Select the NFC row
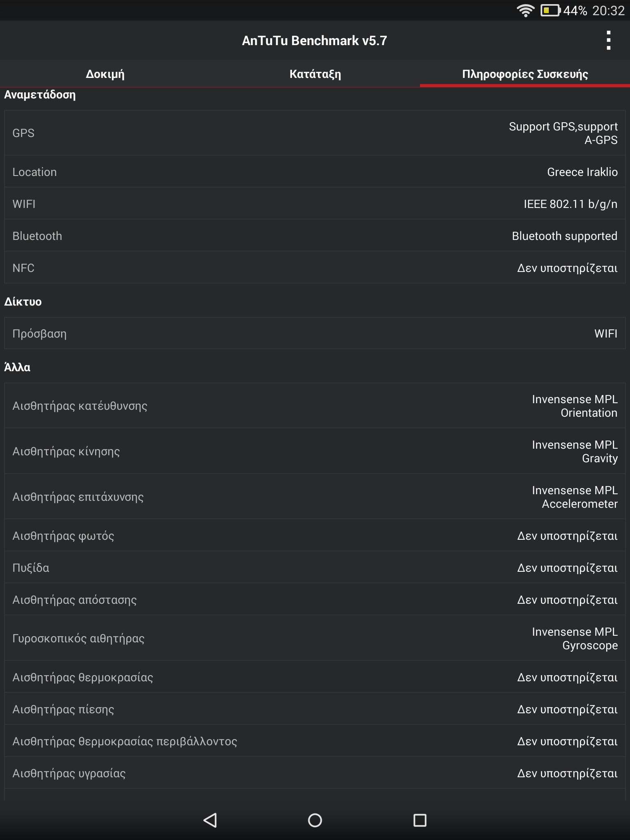 tap(315, 267)
